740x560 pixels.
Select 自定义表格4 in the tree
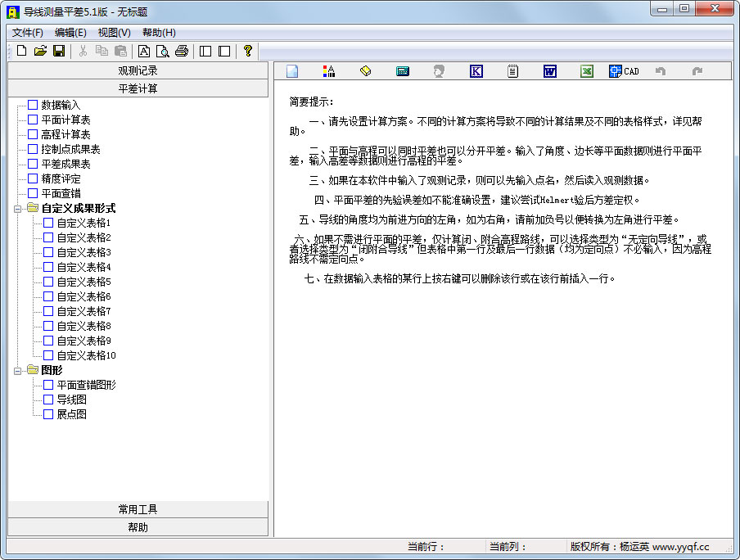[84, 267]
